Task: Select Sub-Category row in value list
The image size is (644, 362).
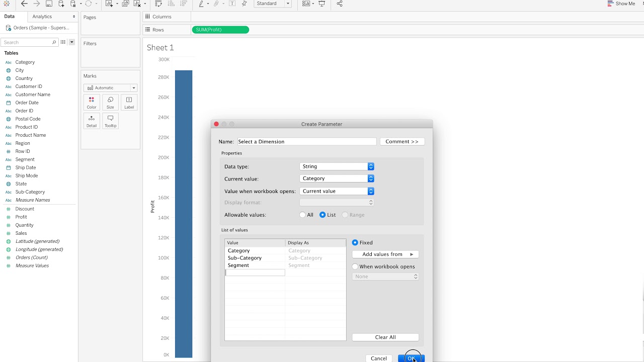Action: [x=285, y=258]
